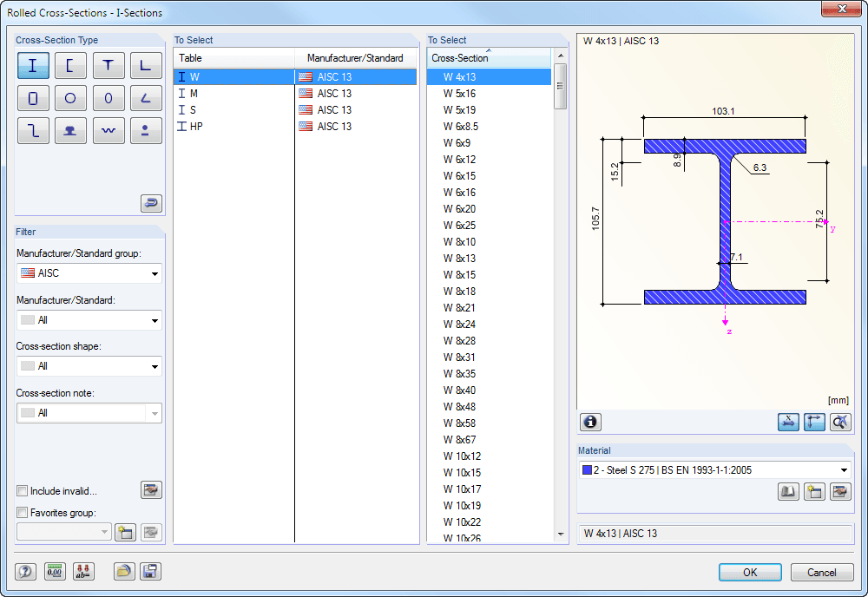Screen dimensions: 868x597
Task: Open cross-section info details button
Action: (590, 423)
